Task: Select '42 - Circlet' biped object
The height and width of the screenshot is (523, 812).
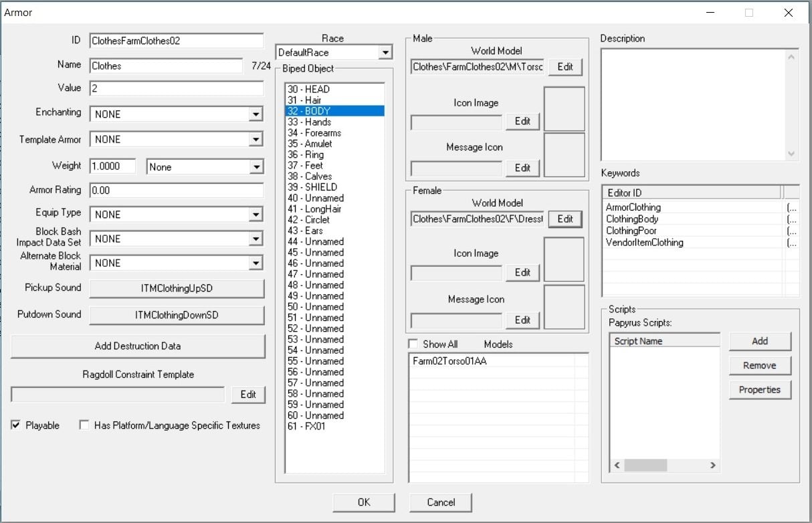Action: [x=334, y=219]
